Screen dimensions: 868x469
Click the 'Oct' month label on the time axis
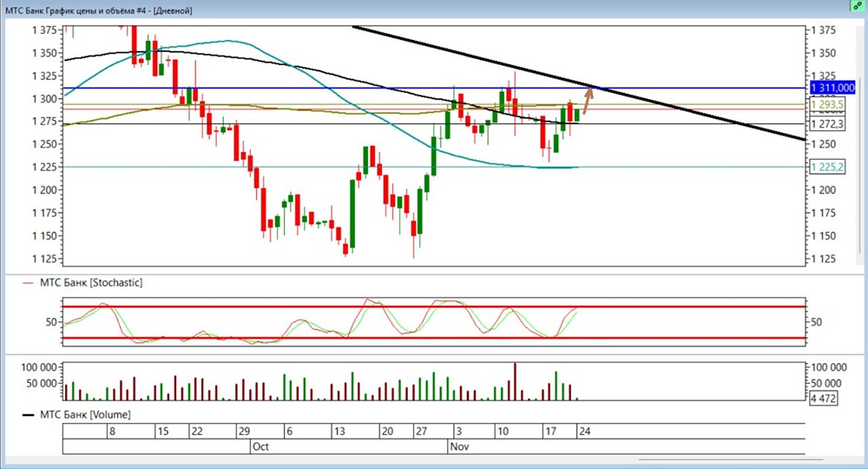tap(260, 446)
